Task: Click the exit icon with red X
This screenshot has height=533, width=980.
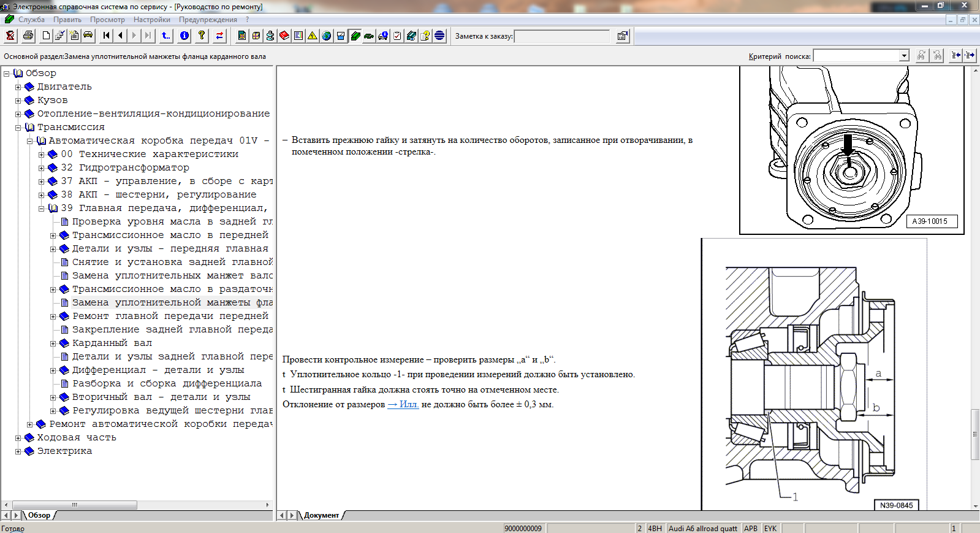Action: (x=10, y=36)
